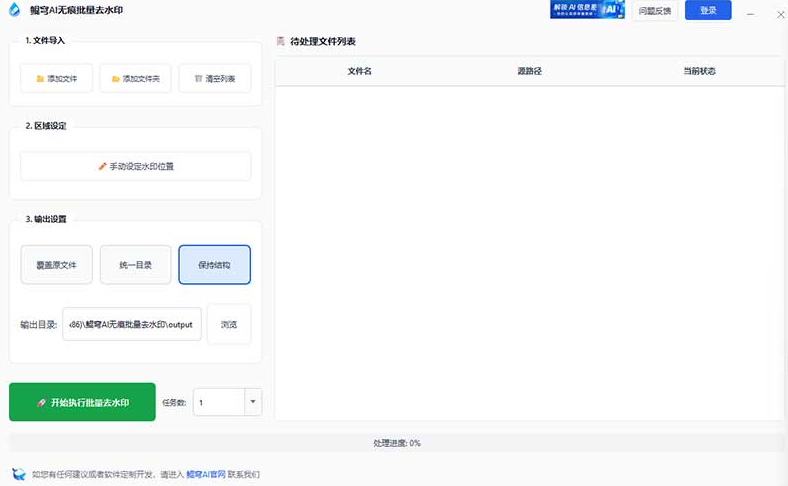Click the water-drop app logo icon
Viewport: 788px width, 486px height.
click(x=15, y=10)
